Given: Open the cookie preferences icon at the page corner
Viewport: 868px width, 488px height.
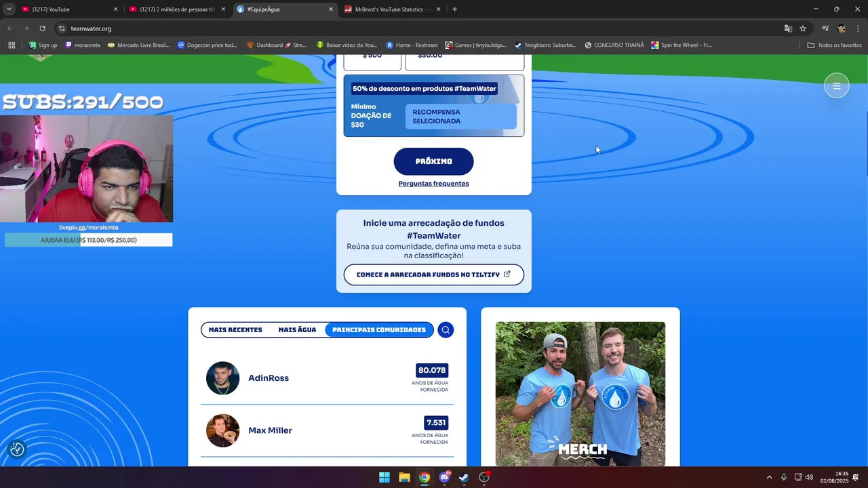Looking at the screenshot, I should (17, 449).
